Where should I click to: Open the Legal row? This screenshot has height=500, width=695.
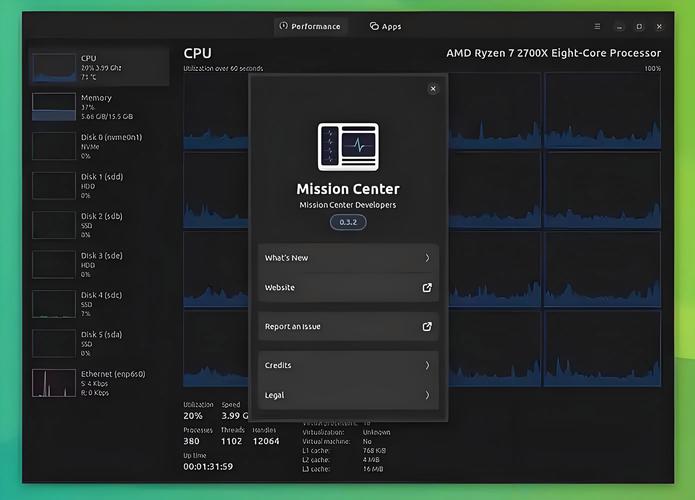tap(348, 395)
